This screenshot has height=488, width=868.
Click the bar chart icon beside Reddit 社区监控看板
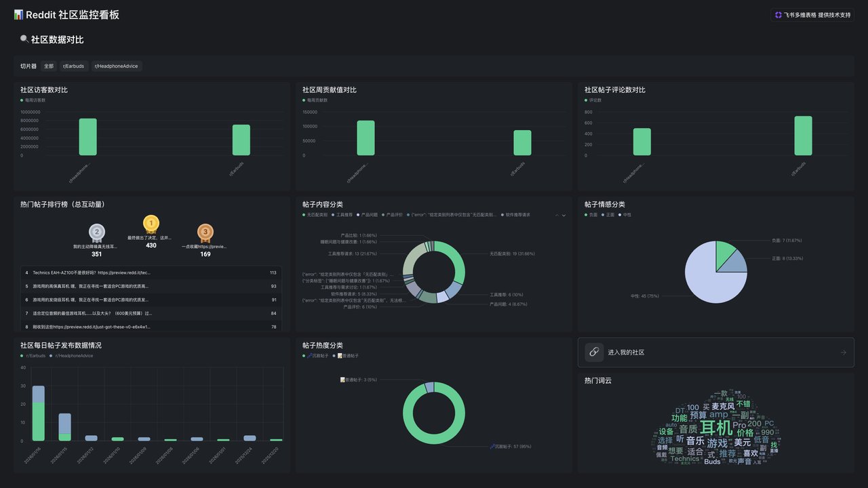[18, 15]
